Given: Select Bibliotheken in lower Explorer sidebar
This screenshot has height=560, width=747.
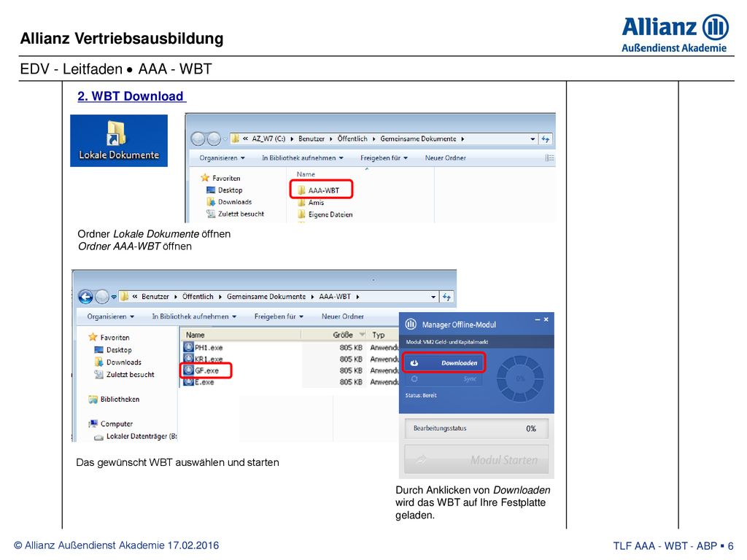Looking at the screenshot, I should pos(115,399).
